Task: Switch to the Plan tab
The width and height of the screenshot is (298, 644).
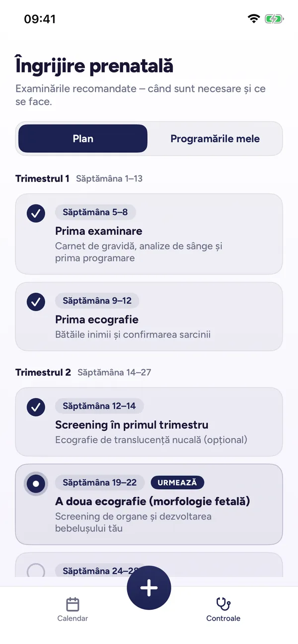Action: 83,138
